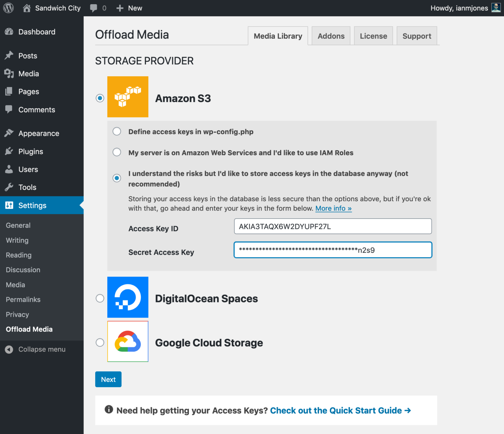The height and width of the screenshot is (434, 504).
Task: Click the Next button
Action: tap(108, 379)
